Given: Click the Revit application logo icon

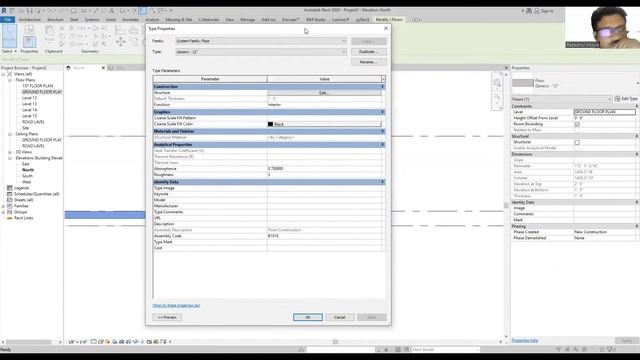Looking at the screenshot, I should pos(4,11).
